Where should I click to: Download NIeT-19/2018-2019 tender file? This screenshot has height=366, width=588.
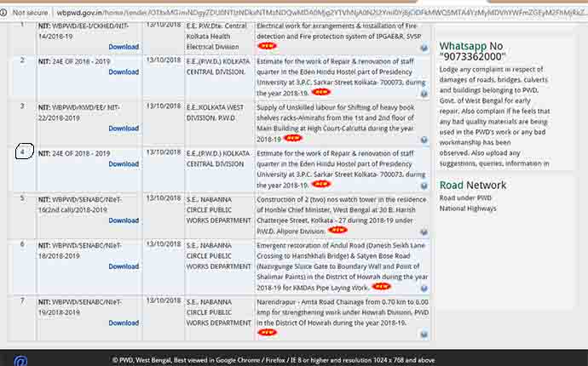point(124,323)
